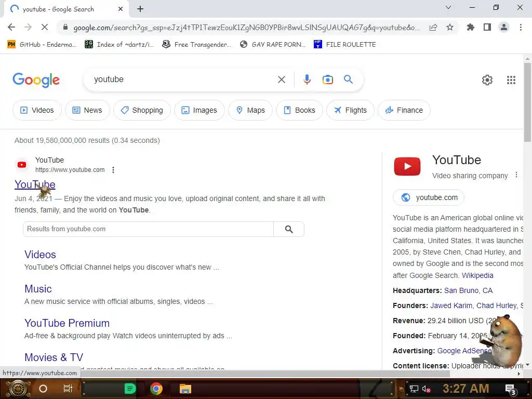Open the Music sitelink
Viewport: 532px width, 399px height.
pyautogui.click(x=38, y=289)
